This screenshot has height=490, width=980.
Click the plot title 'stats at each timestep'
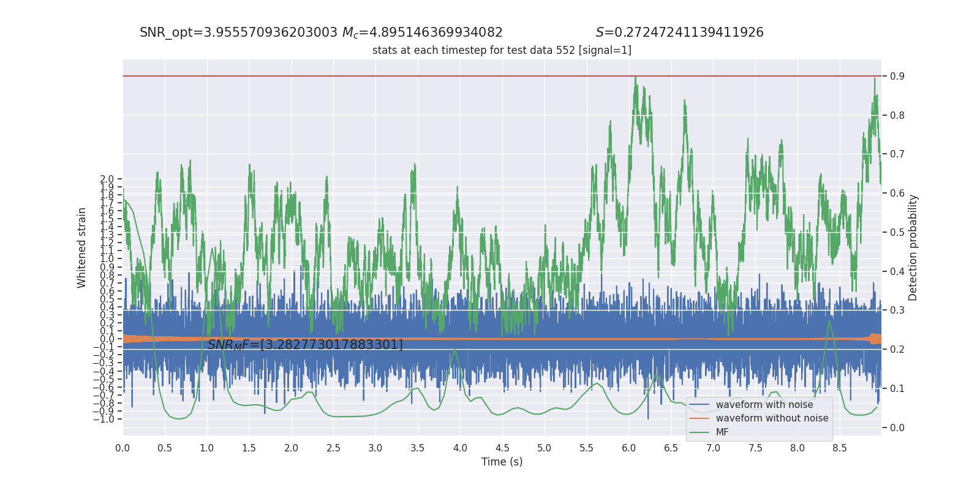point(502,50)
